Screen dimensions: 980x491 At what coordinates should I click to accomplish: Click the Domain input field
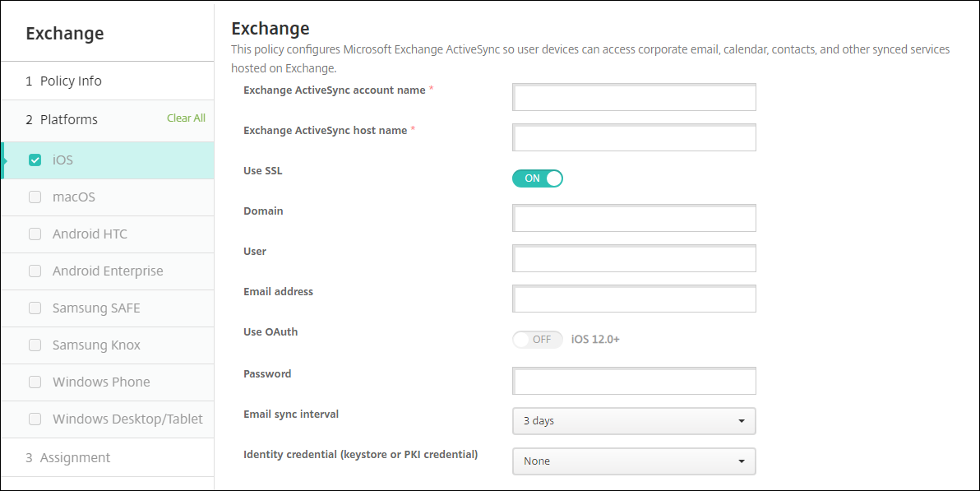pos(633,219)
